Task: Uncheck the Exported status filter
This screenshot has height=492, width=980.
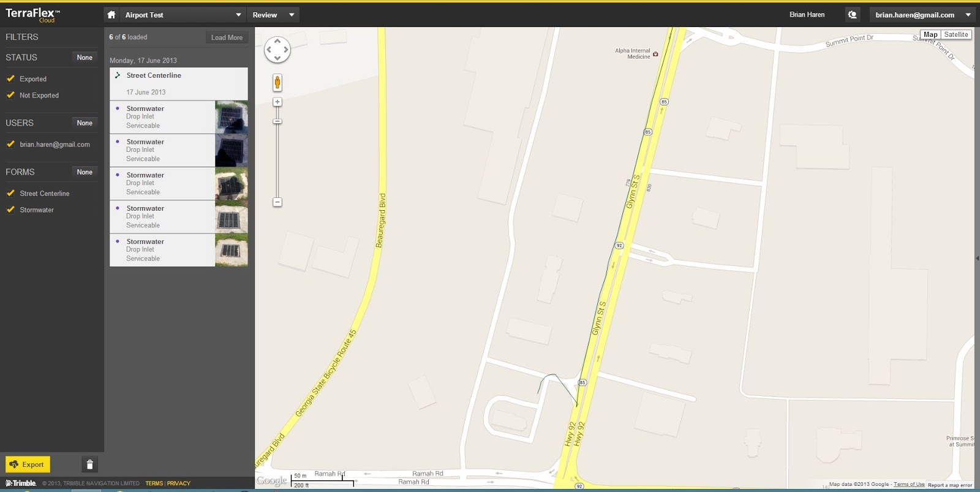Action: pos(10,78)
